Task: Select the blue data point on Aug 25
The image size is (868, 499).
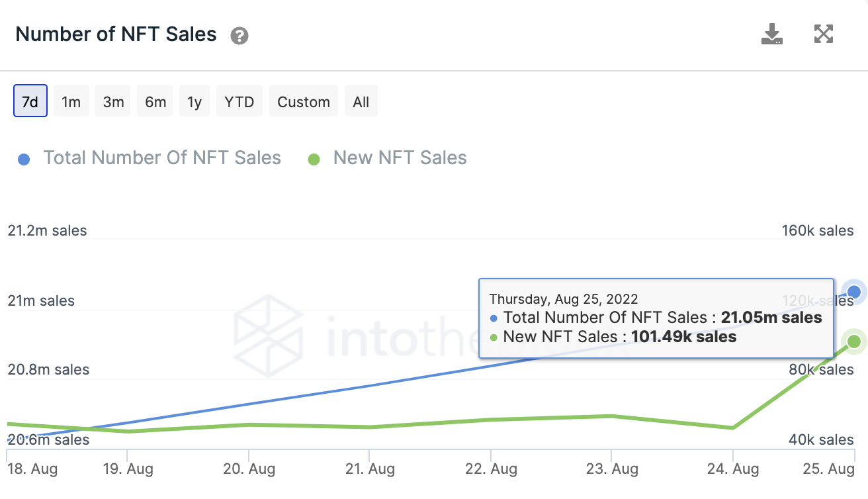Action: coord(853,291)
